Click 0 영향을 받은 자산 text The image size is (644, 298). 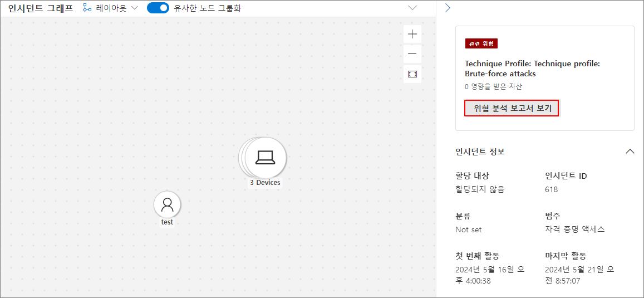[x=493, y=87]
